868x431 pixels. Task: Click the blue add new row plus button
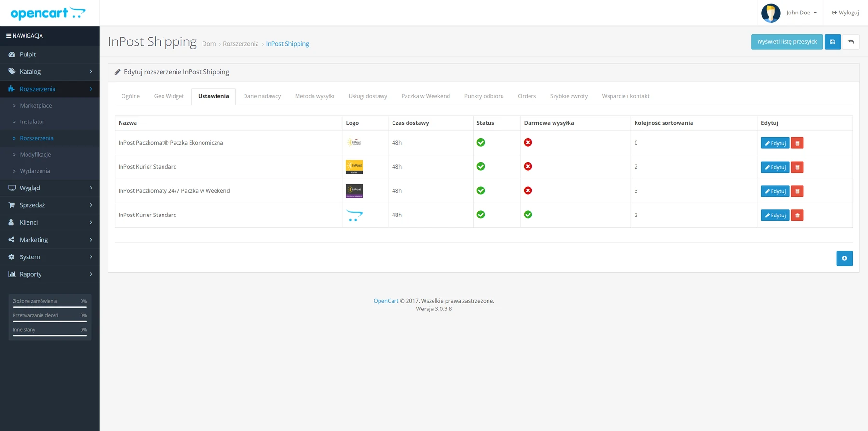point(844,258)
